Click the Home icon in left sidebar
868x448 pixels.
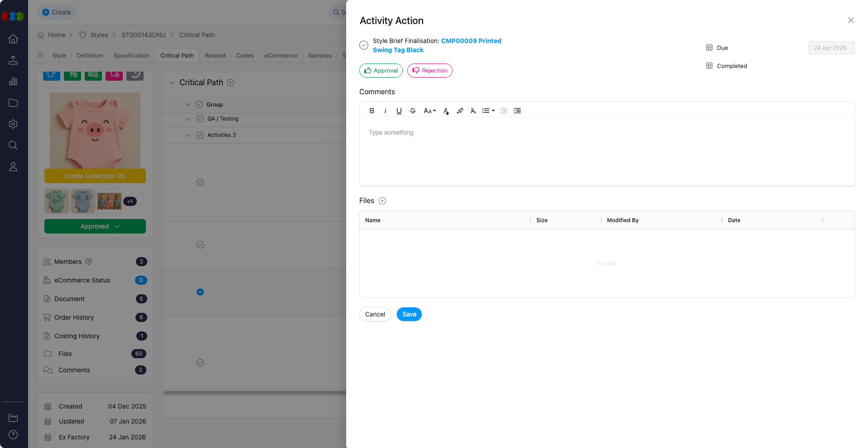[13, 39]
